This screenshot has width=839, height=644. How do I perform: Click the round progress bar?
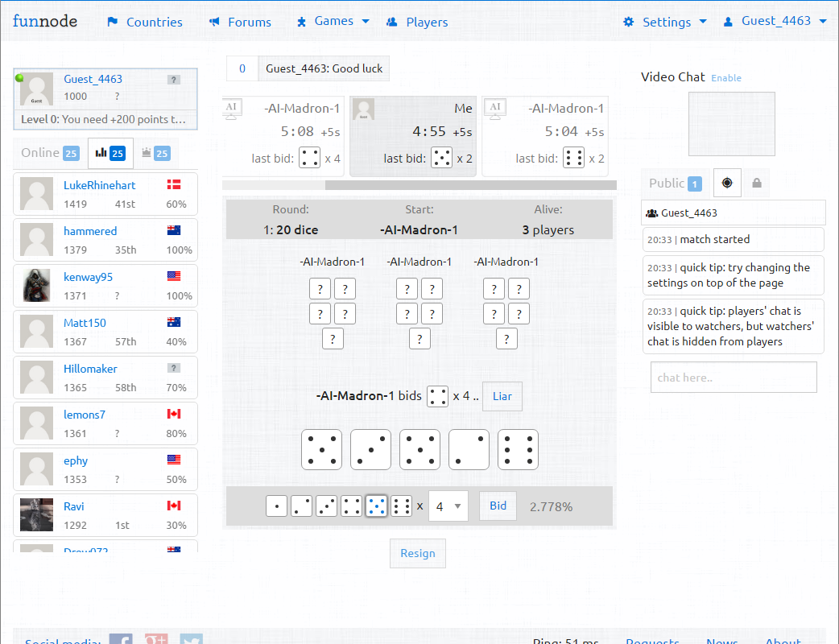coord(419,185)
